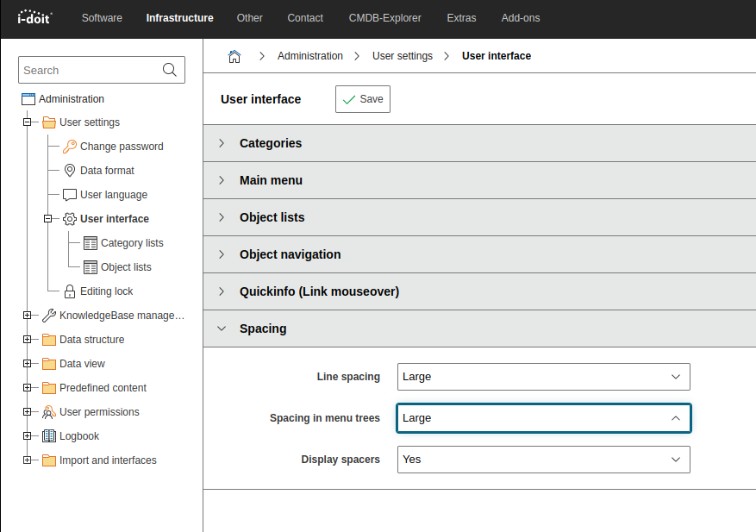Click the User language speech bubble icon

click(70, 195)
